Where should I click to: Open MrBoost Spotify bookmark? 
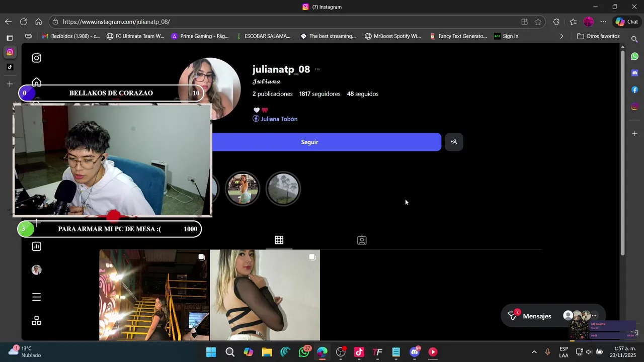tap(392, 36)
